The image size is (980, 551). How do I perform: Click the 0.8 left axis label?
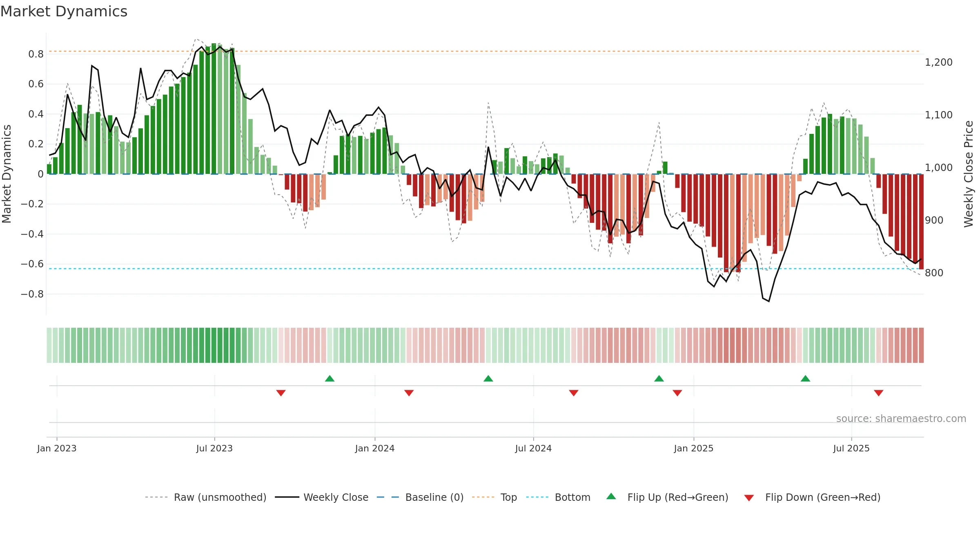(x=36, y=54)
